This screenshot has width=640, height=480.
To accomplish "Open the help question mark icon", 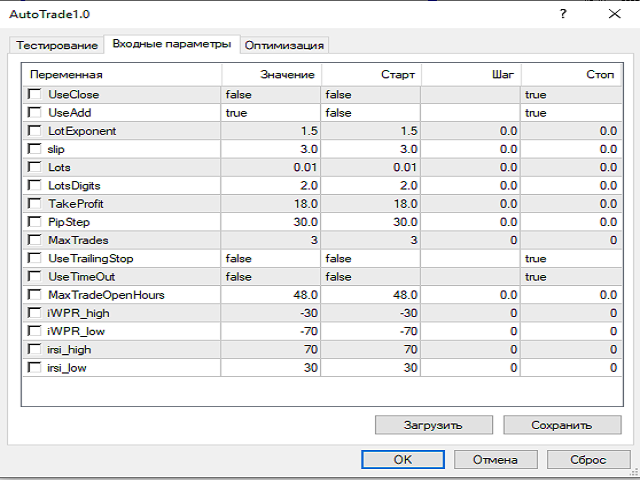I will coord(563,14).
